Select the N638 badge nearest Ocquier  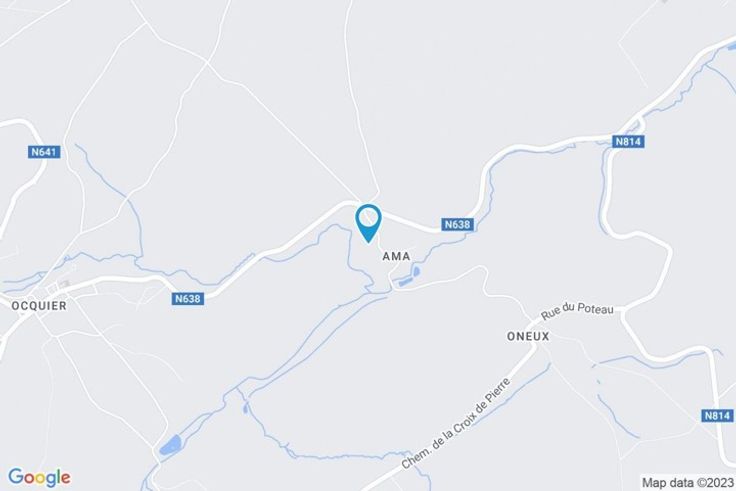pos(188,299)
